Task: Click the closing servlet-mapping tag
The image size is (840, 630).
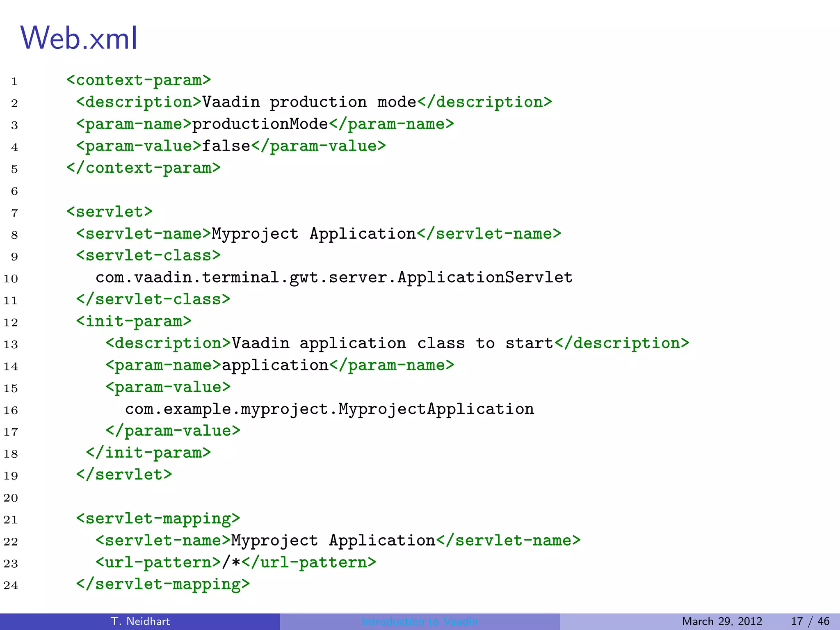Action: [x=163, y=584]
